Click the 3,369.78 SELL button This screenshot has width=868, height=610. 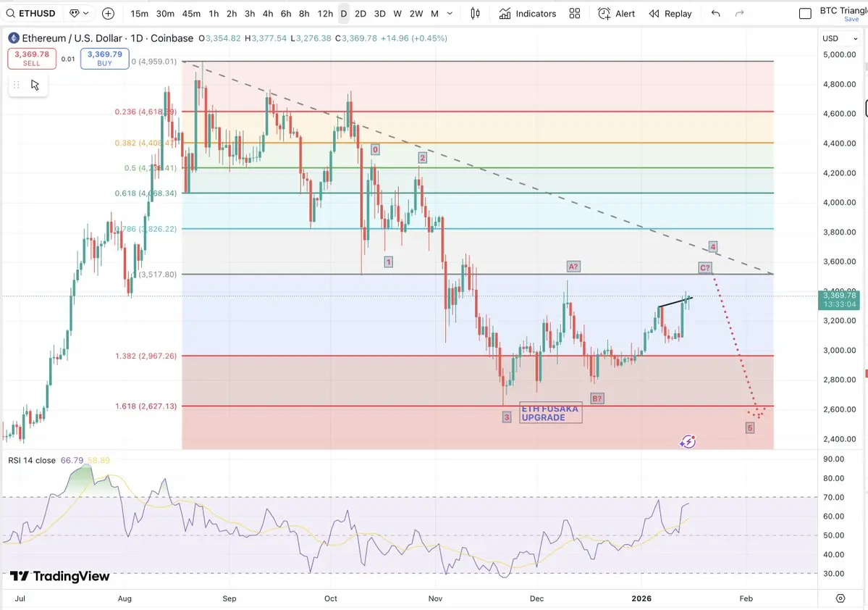[32, 58]
